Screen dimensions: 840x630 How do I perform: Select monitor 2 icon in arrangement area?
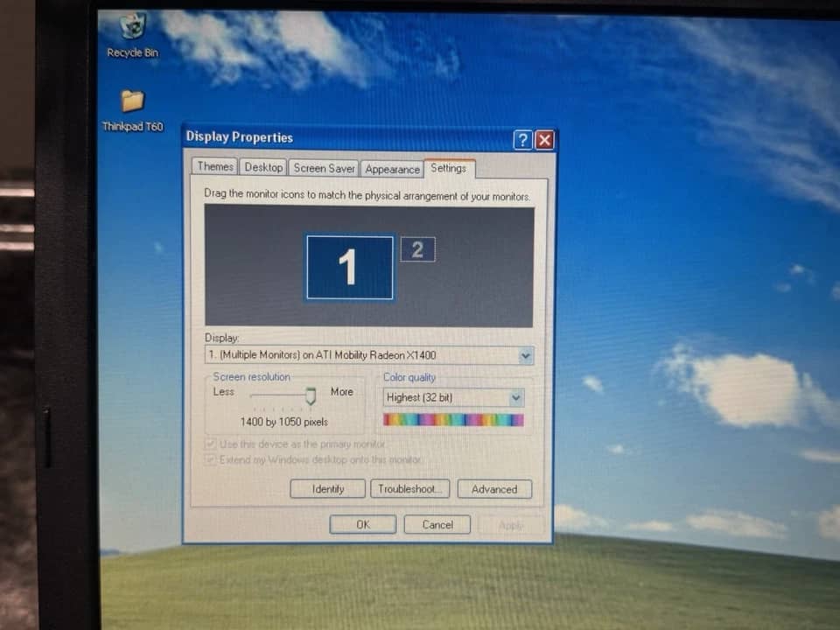coord(418,249)
